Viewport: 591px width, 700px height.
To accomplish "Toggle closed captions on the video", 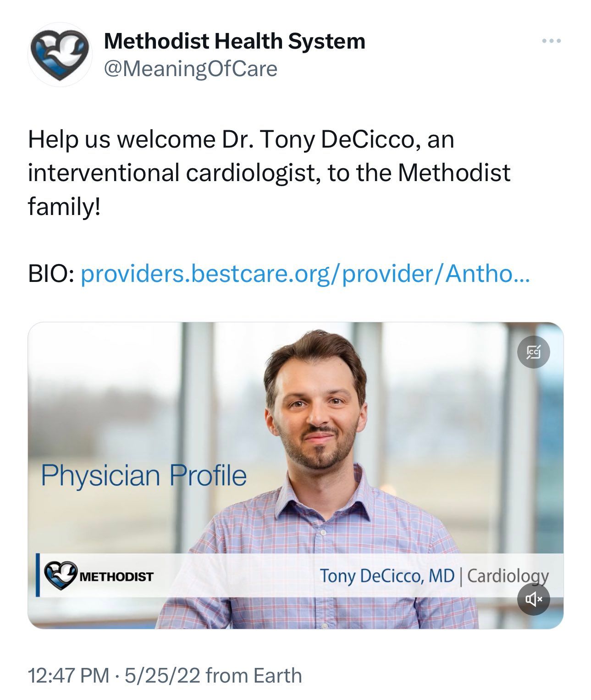I will [533, 352].
